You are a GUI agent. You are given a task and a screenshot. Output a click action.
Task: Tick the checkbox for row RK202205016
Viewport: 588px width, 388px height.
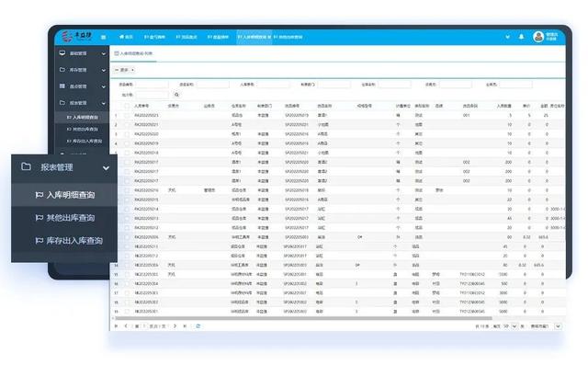point(127,190)
